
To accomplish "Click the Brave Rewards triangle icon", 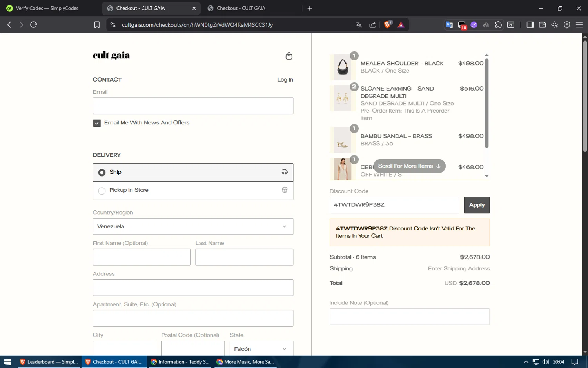I will pyautogui.click(x=401, y=25).
